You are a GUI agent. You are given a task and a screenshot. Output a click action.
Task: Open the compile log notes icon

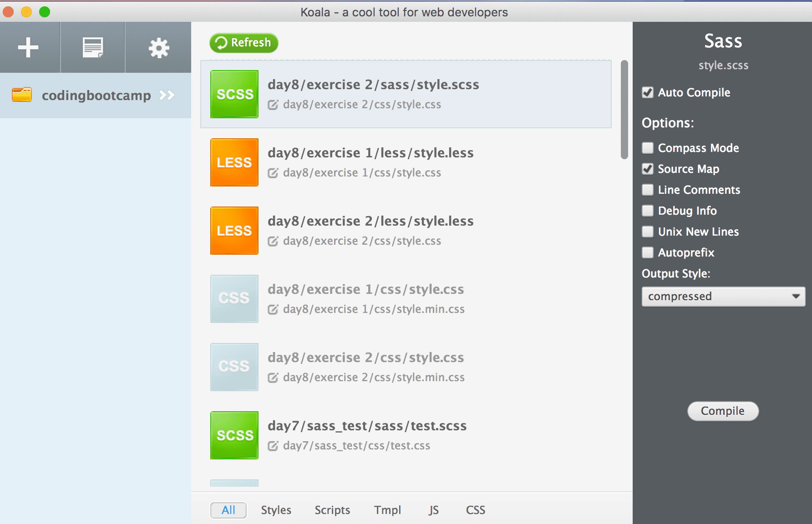pyautogui.click(x=93, y=47)
